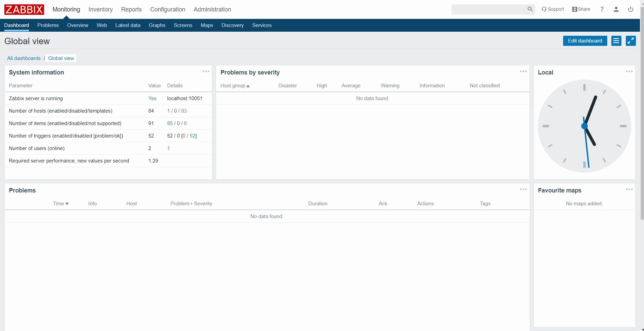Toggle Time sort order in Problems widget
Viewport: 644px width, 331px height.
(61, 204)
